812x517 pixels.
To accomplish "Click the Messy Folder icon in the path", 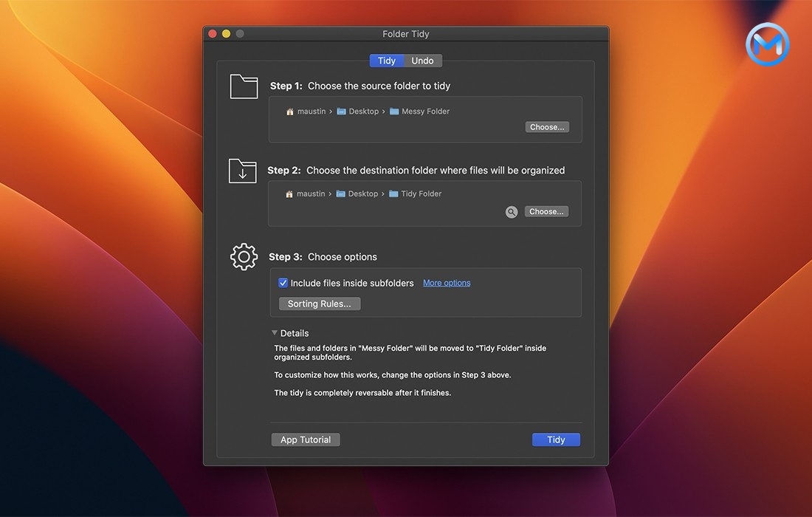I will (x=394, y=111).
